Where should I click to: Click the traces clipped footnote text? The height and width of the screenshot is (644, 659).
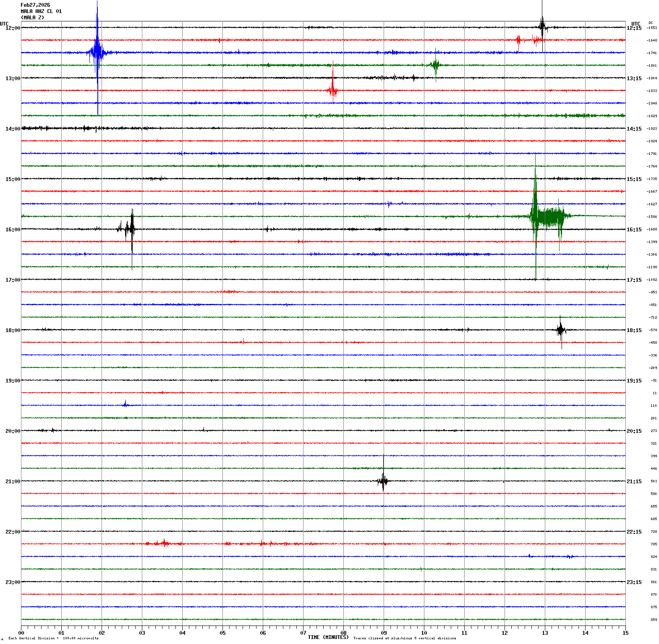[x=405, y=639]
